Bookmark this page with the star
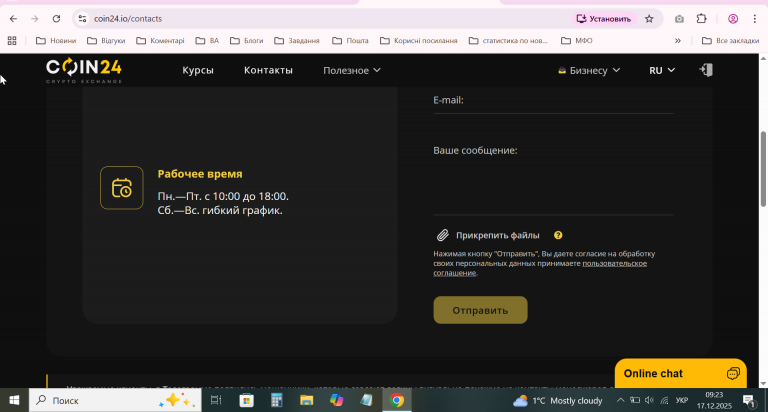768x412 pixels. [x=649, y=19]
